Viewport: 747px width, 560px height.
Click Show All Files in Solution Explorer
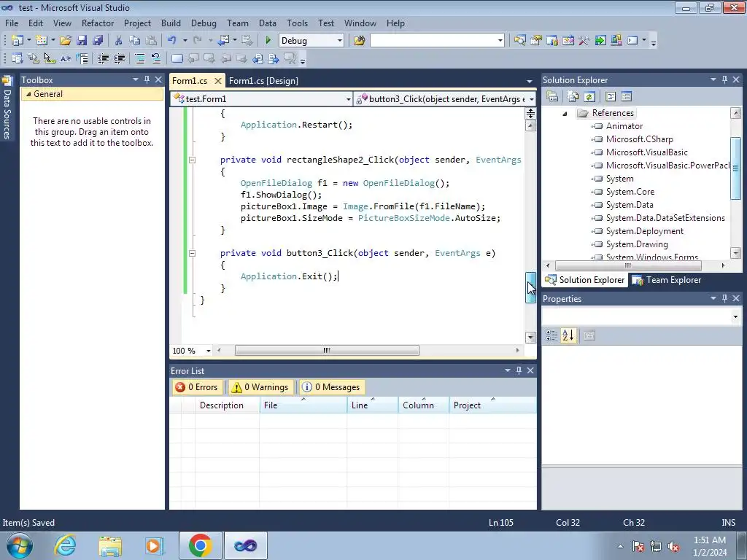pyautogui.click(x=573, y=97)
